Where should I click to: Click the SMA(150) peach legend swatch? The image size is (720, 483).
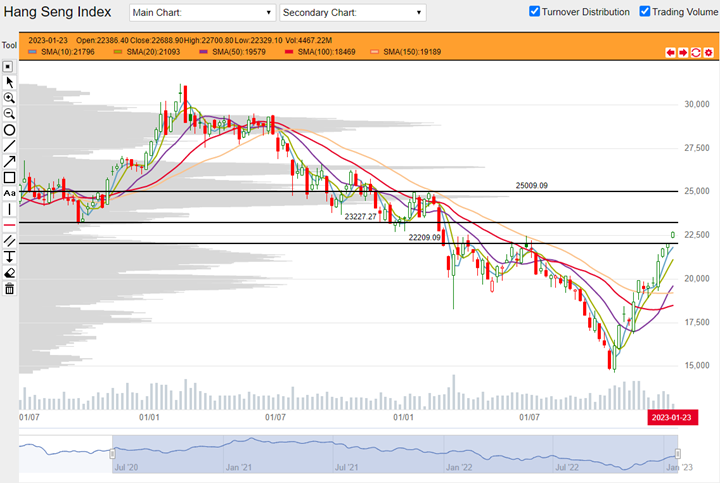(374, 52)
